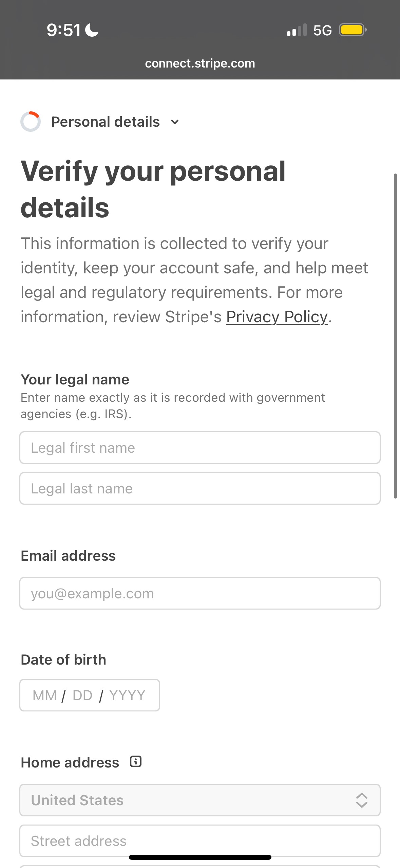Tap the cellular signal bars icon
The image size is (400, 868).
pos(297,30)
